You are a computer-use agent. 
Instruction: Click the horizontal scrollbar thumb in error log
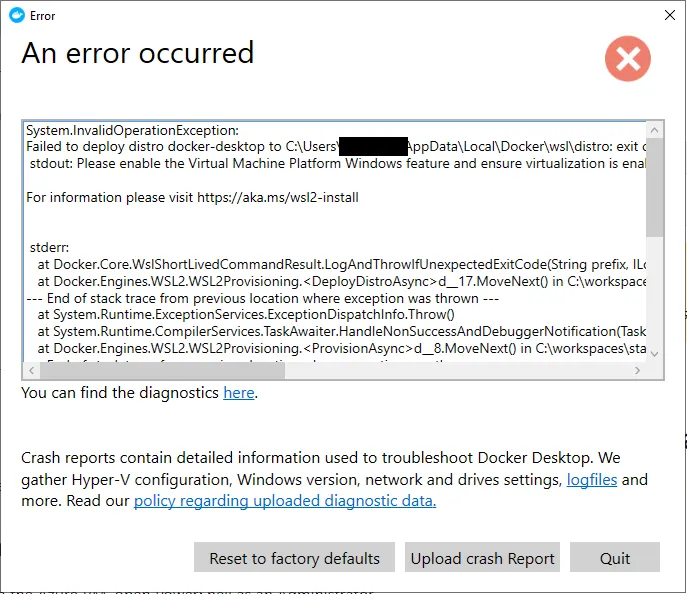(160, 370)
